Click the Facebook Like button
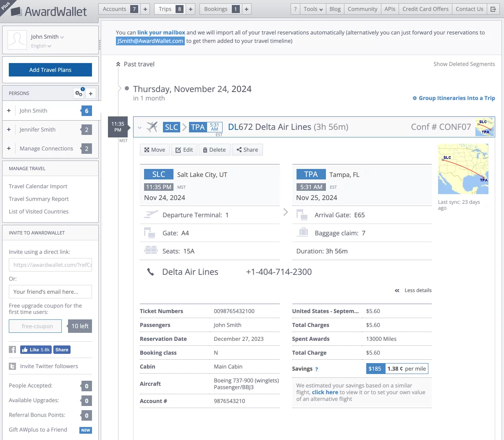The width and height of the screenshot is (504, 440). 36,350
